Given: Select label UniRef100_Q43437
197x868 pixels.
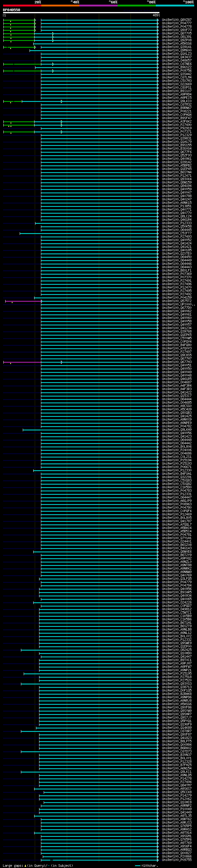Looking at the screenshot, I should pyautogui.click(x=176, y=57).
